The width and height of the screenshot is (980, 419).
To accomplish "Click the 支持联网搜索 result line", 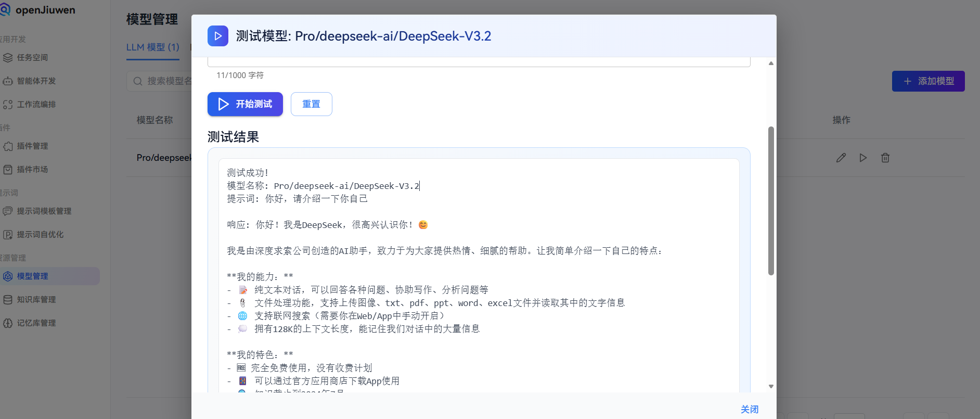I will (336, 316).
